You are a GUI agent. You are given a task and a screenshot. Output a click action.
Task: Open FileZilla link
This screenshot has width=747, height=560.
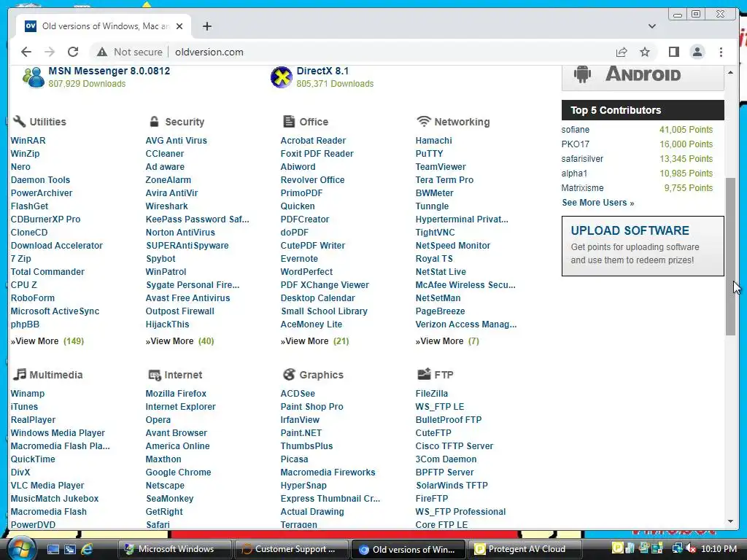tap(432, 393)
